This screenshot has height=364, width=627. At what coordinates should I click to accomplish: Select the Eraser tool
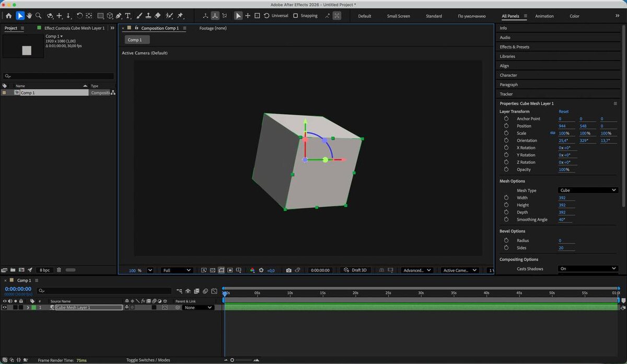158,16
